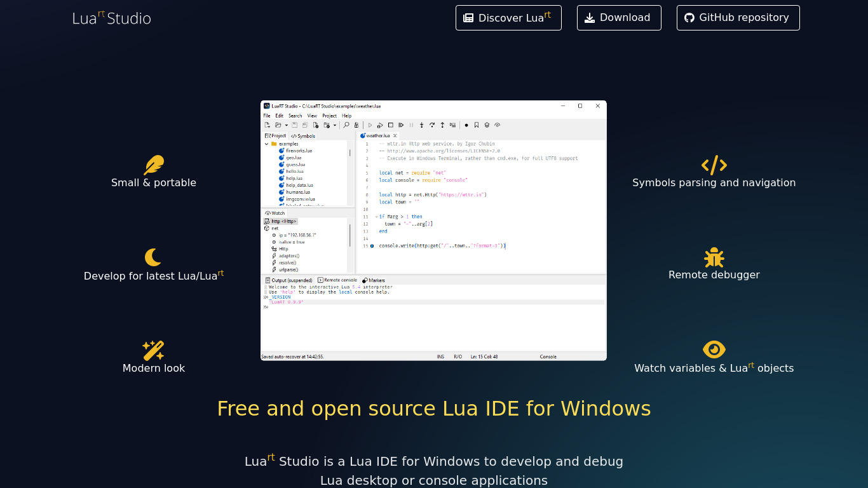Image resolution: width=868 pixels, height=488 pixels.
Task: Click the bookmark icon in IDE toolbar
Action: (477, 125)
